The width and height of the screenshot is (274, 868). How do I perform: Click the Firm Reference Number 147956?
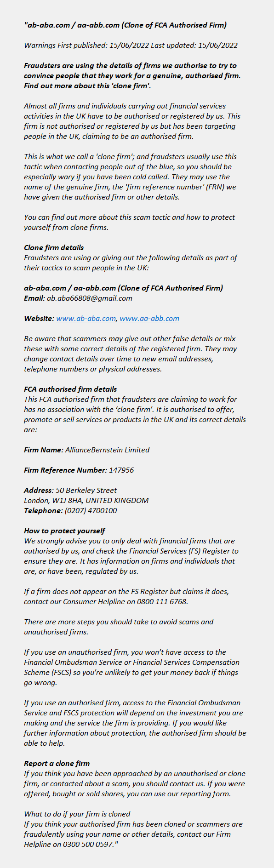click(x=121, y=470)
